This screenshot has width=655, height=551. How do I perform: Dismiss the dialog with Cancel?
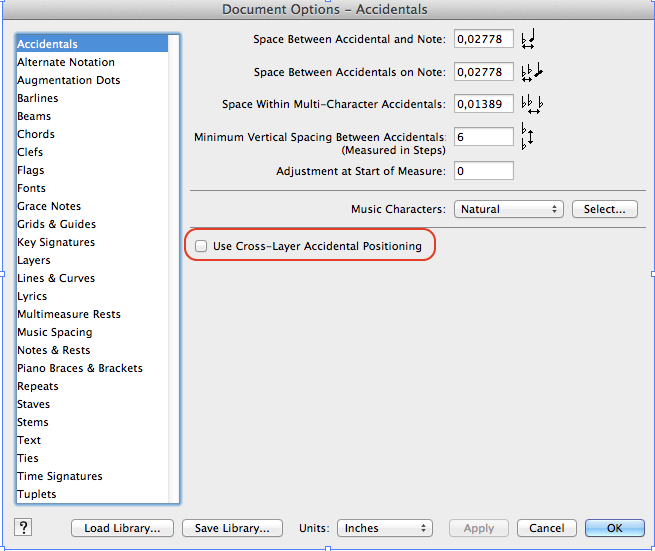[x=547, y=528]
